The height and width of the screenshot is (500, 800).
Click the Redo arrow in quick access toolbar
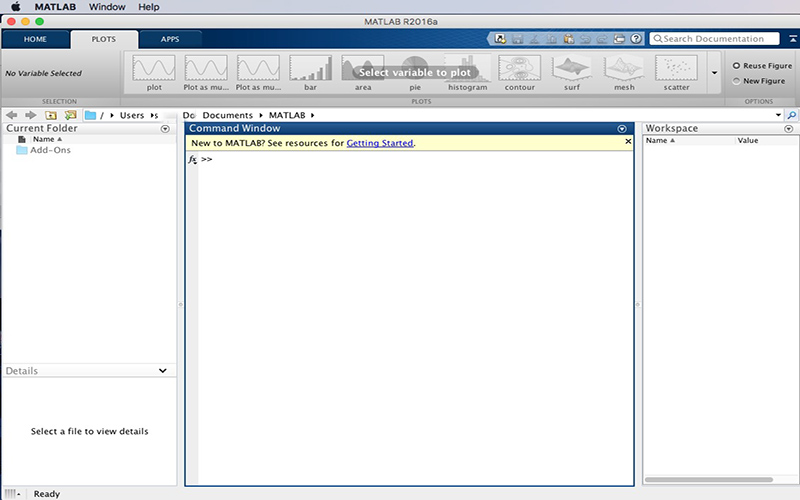602,39
